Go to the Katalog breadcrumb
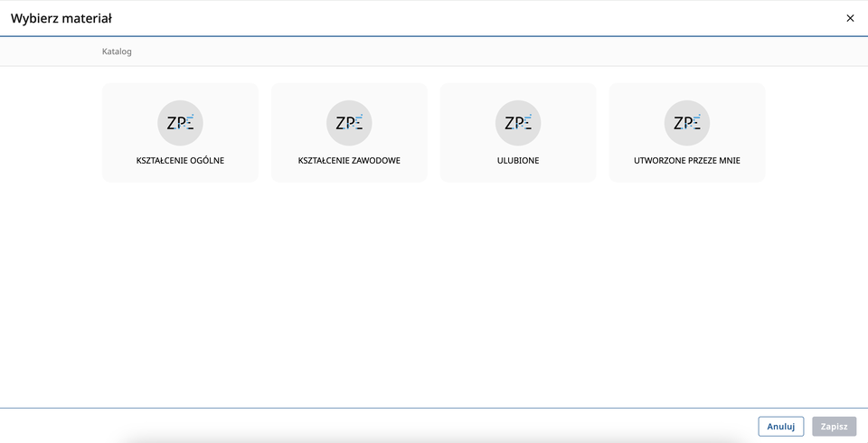Screen dimensions: 868x443 click(x=117, y=52)
